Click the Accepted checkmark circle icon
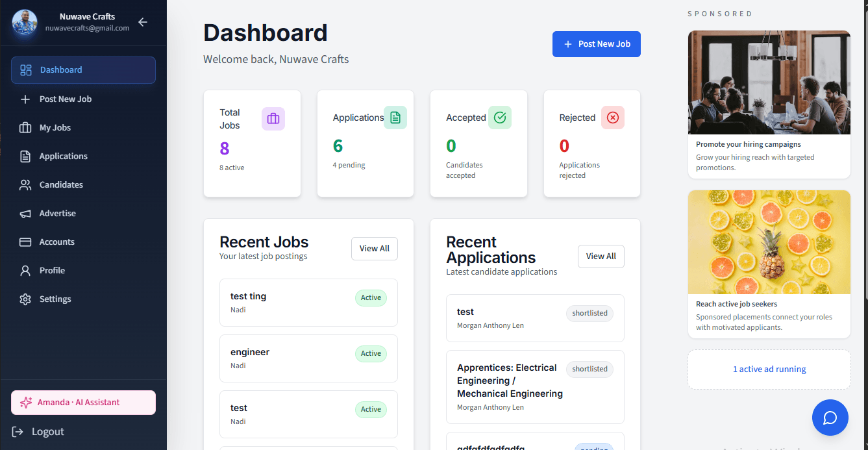Viewport: 868px width, 450px height. pos(500,118)
